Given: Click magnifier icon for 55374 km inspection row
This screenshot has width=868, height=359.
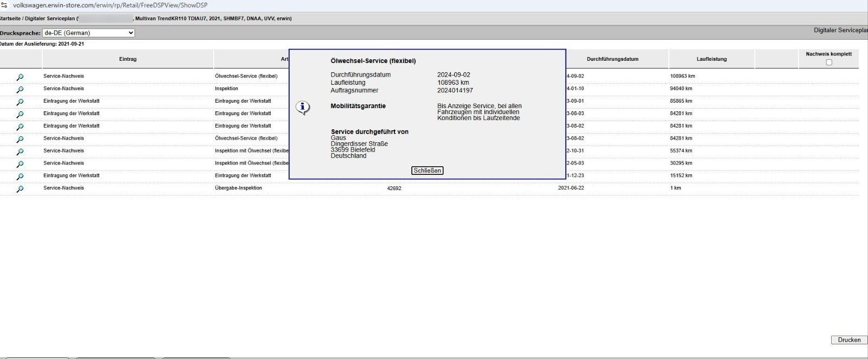Looking at the screenshot, I should point(20,152).
